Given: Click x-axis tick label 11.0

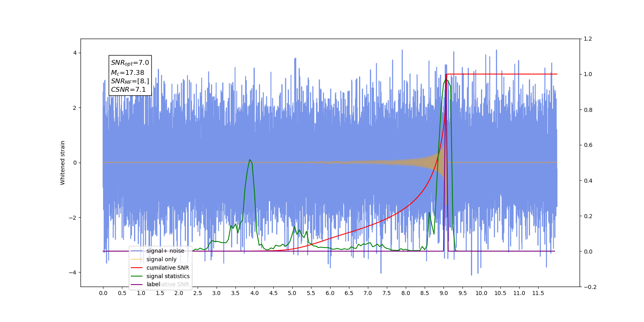Looking at the screenshot, I should coord(519,293).
